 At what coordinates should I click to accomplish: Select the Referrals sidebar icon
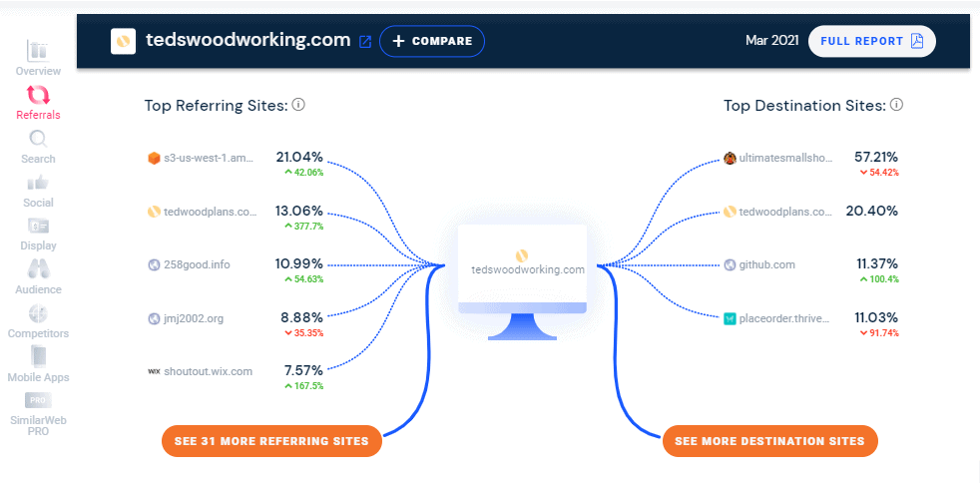click(38, 95)
